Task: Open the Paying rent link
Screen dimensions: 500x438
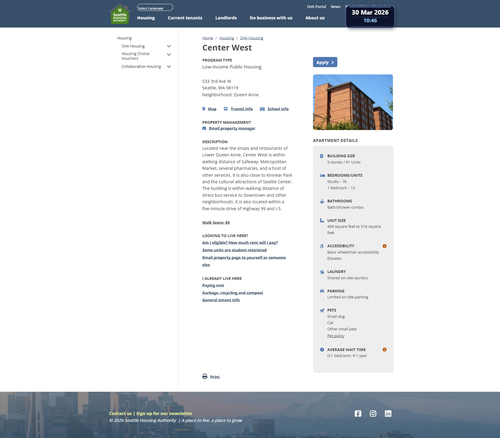Action: point(213,285)
